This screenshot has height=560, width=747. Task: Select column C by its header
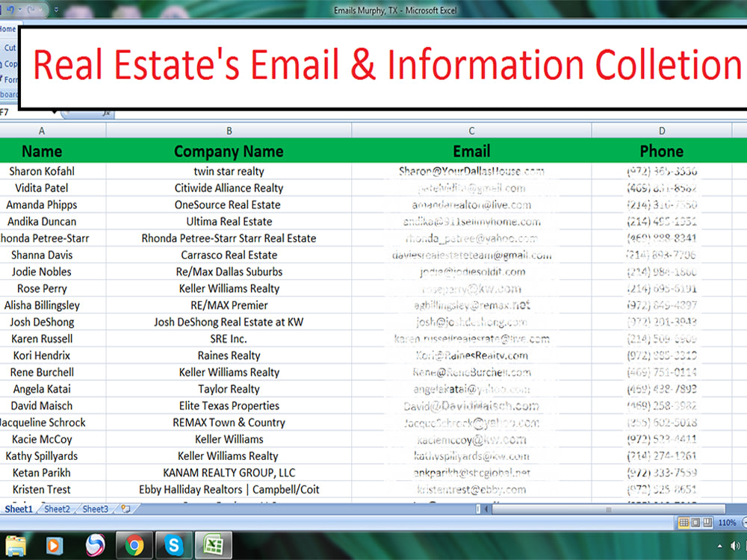pyautogui.click(x=471, y=131)
